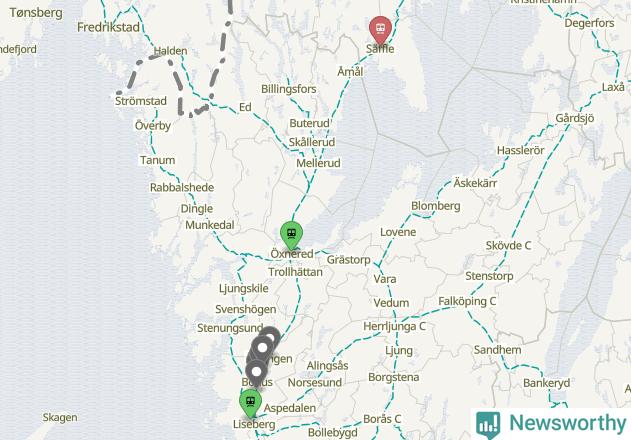Click the Åmål station label
The image size is (631, 440).
click(350, 72)
